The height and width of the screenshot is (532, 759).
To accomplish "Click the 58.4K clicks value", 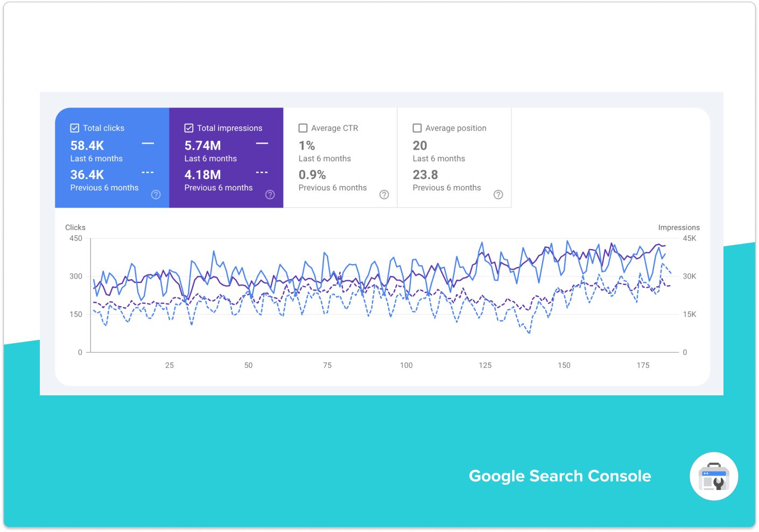I will [x=87, y=145].
